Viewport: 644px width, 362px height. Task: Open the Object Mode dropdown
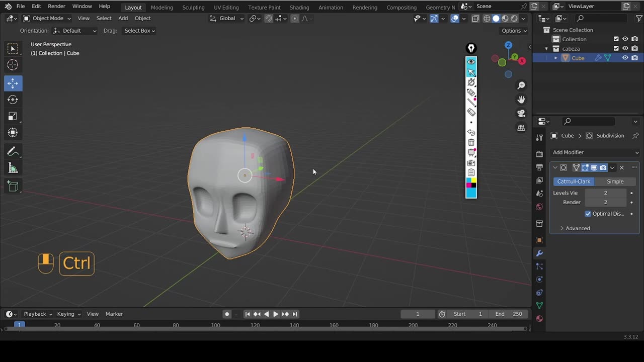point(47,18)
